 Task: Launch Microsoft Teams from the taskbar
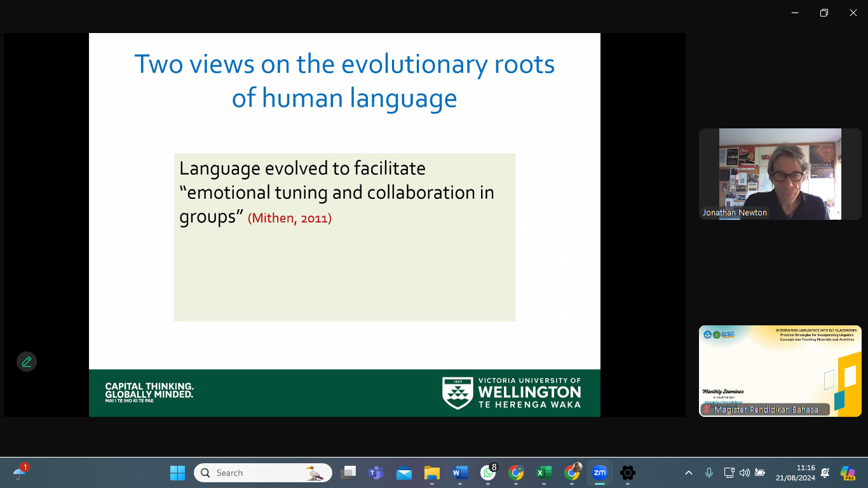[x=376, y=473]
